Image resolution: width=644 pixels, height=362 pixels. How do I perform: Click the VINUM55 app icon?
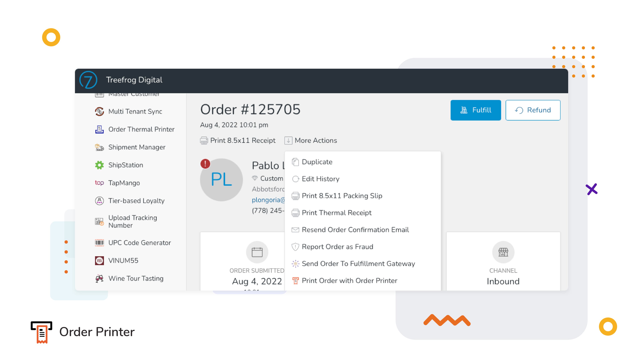[99, 261]
